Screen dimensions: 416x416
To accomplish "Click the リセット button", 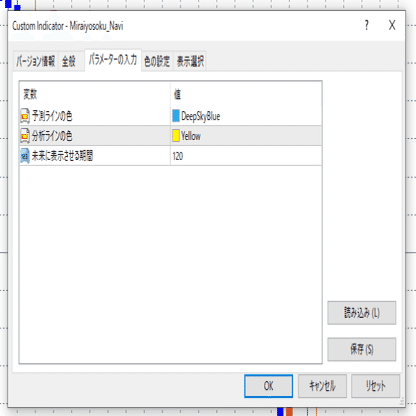I will [x=376, y=386].
